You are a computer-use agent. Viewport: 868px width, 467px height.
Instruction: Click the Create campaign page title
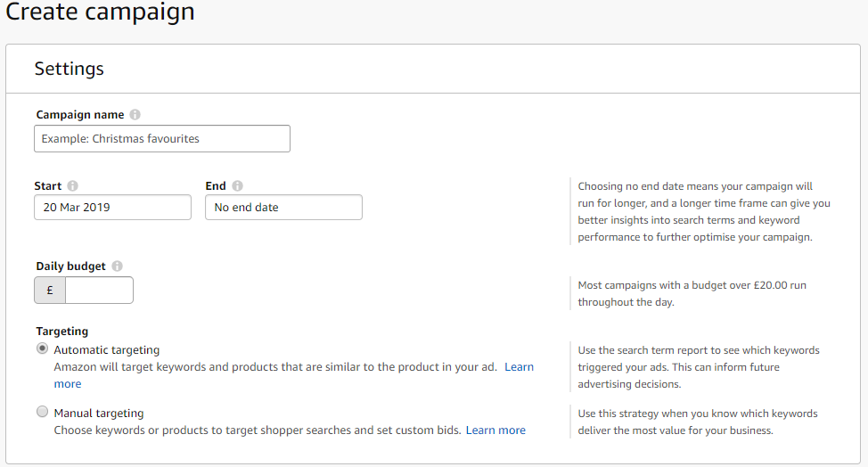(100, 12)
